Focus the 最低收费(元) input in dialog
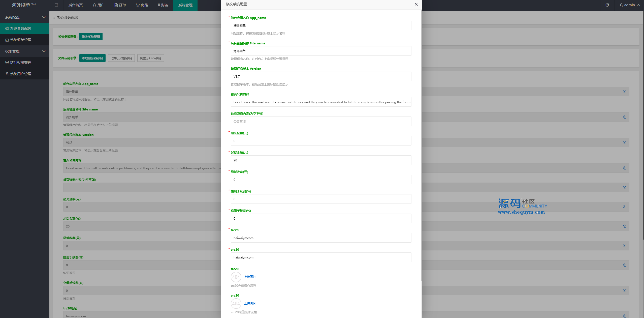 point(321,180)
